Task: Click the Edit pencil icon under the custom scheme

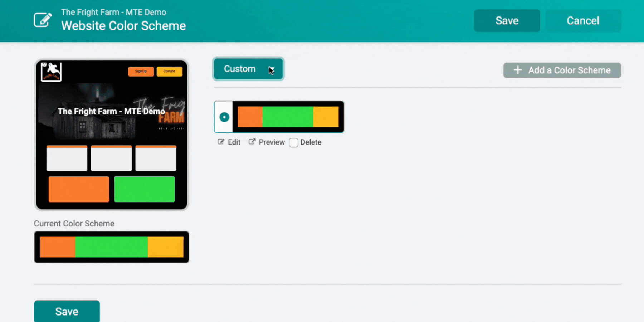Action: [x=221, y=142]
